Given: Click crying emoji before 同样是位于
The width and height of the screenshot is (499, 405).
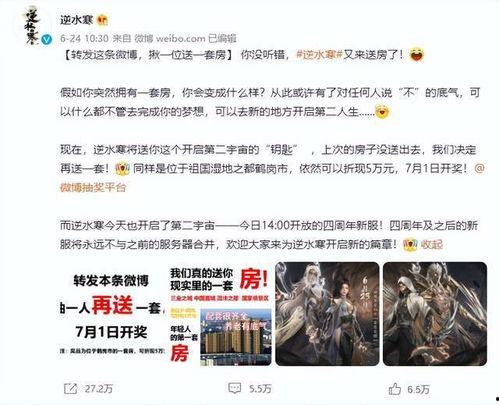Looking at the screenshot, I should pos(122,169).
